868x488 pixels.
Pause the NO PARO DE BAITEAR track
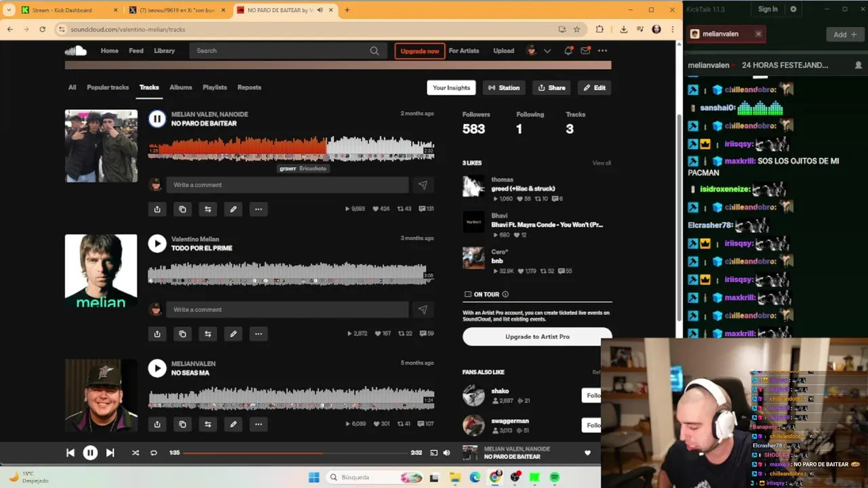coord(157,119)
